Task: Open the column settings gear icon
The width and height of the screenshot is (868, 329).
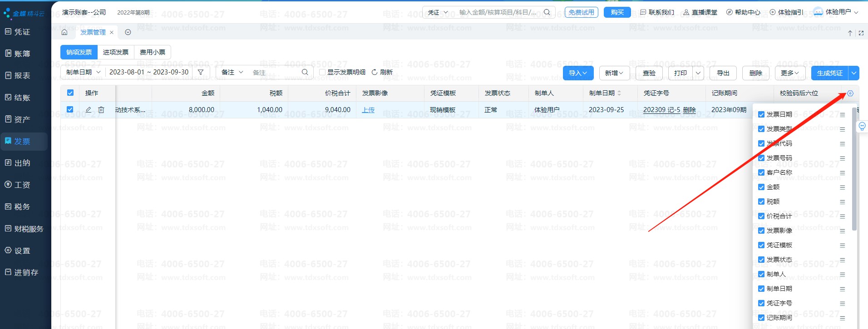Action: point(850,93)
